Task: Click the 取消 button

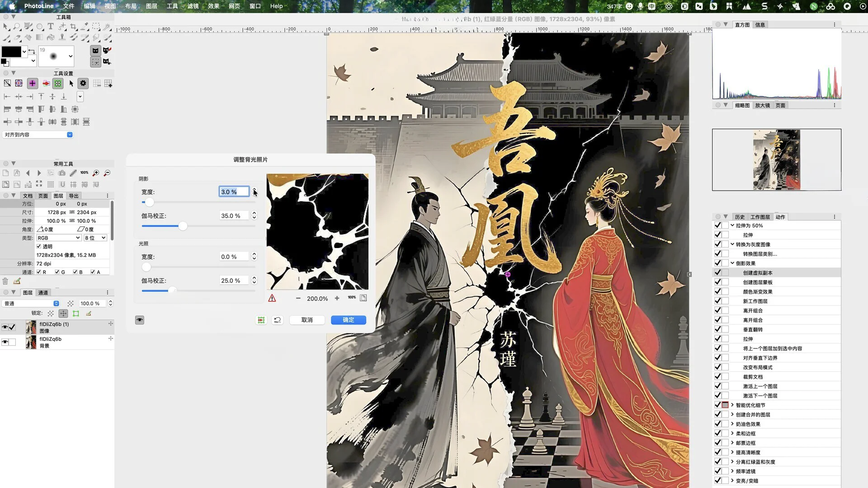Action: point(307,320)
